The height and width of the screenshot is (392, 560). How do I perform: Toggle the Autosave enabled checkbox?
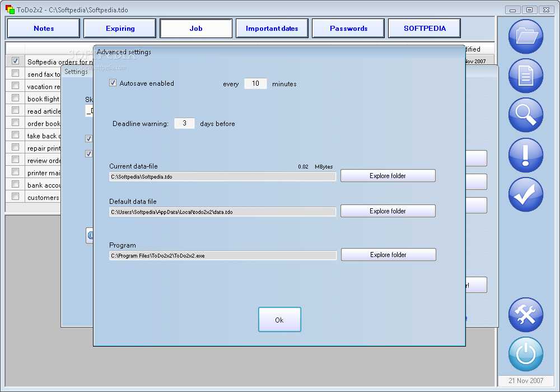(113, 83)
